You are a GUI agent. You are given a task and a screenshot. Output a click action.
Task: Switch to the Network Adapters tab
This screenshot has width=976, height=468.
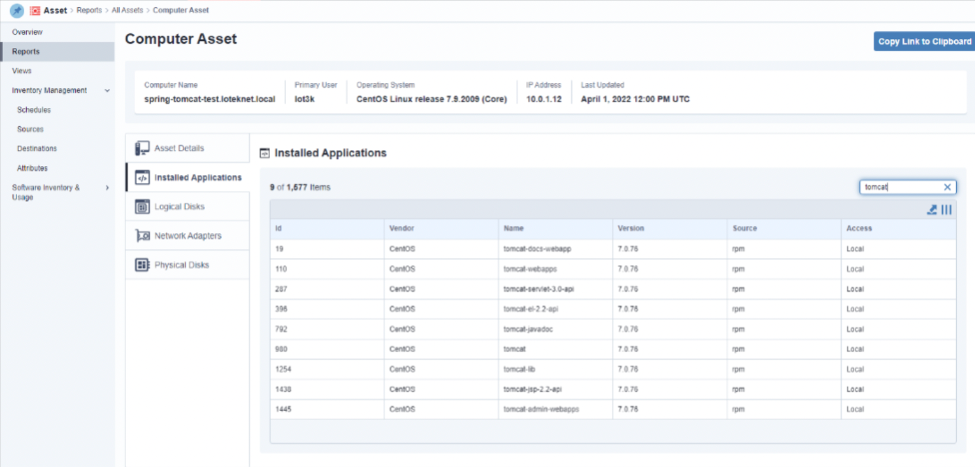coord(187,236)
